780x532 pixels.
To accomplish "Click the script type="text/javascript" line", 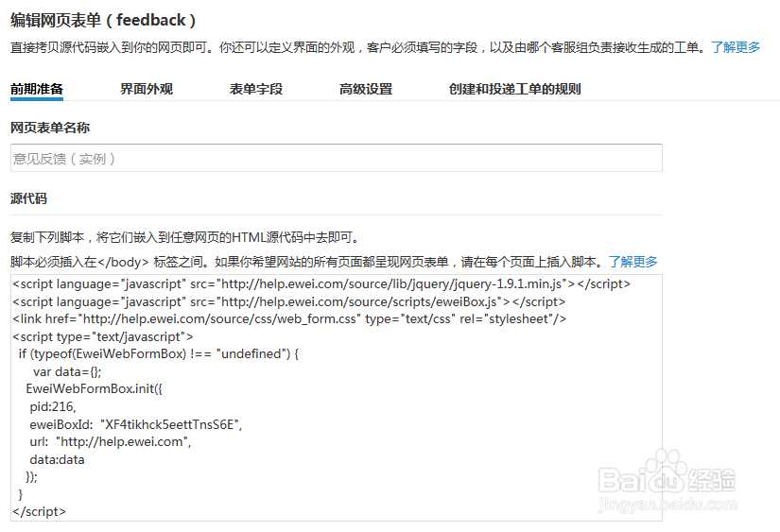I will pos(103,336).
